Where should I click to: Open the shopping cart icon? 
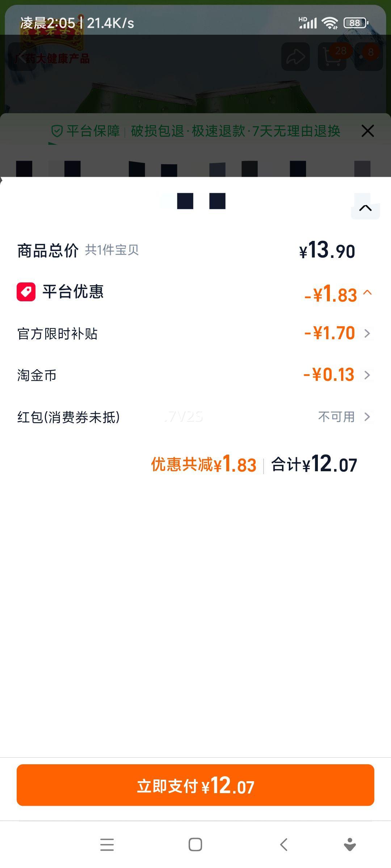pyautogui.click(x=332, y=57)
